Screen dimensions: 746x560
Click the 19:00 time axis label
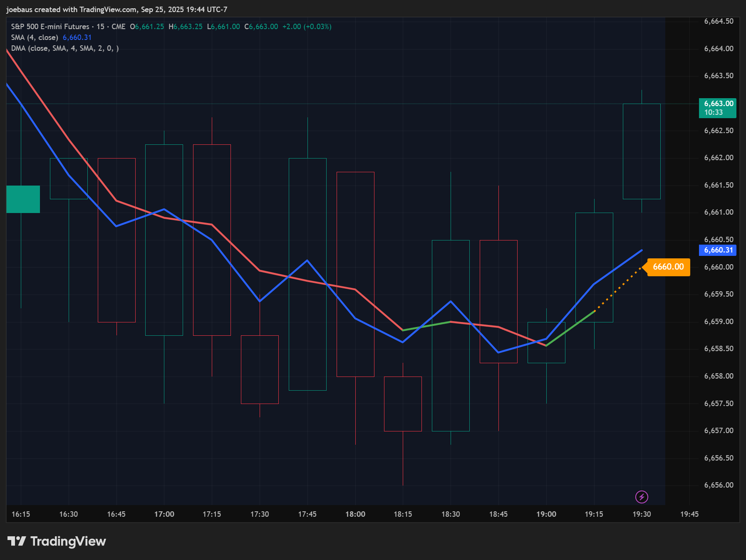pyautogui.click(x=546, y=514)
